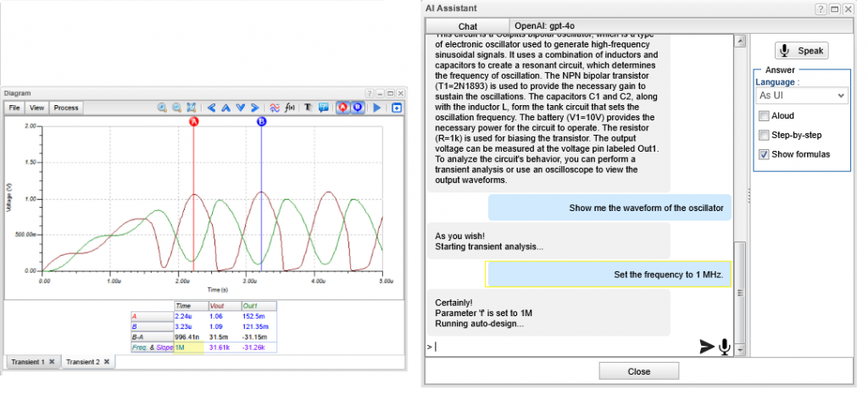Open the File menu in Diagram

[x=15, y=108]
